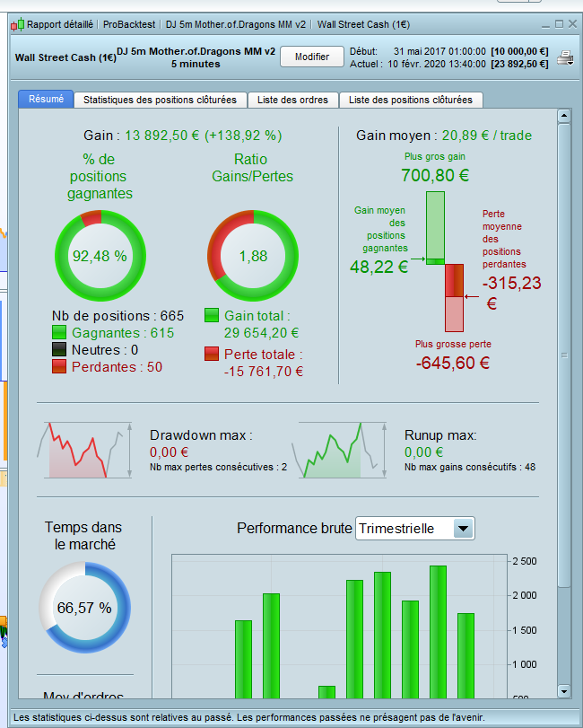The height and width of the screenshot is (728, 583).
Task: Open the Liste des positions clôturées tab
Action: coord(411,100)
